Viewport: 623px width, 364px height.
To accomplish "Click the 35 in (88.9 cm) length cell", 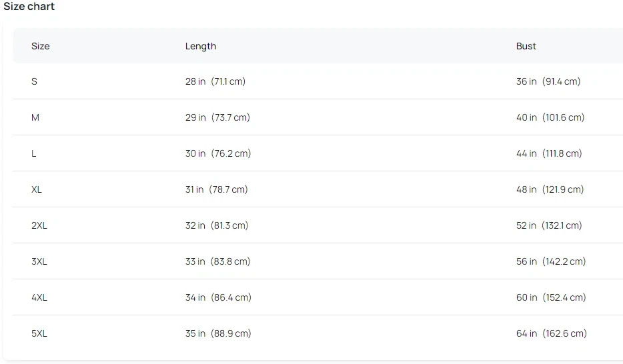I will pyautogui.click(x=218, y=333).
